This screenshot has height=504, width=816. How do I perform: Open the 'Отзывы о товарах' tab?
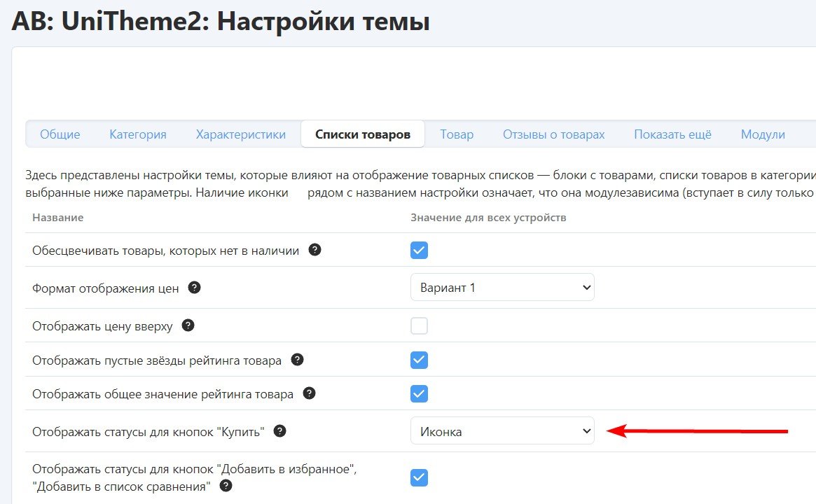coord(553,134)
